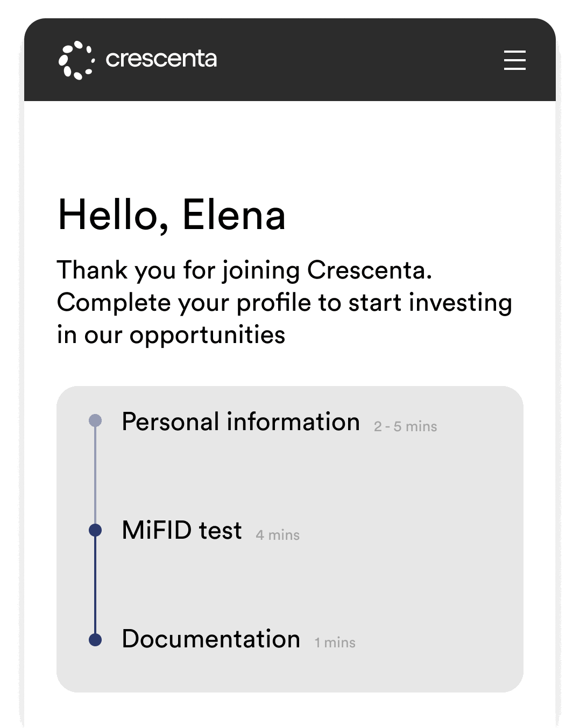
Task: Select the Documentation step marker
Action: pyautogui.click(x=95, y=640)
